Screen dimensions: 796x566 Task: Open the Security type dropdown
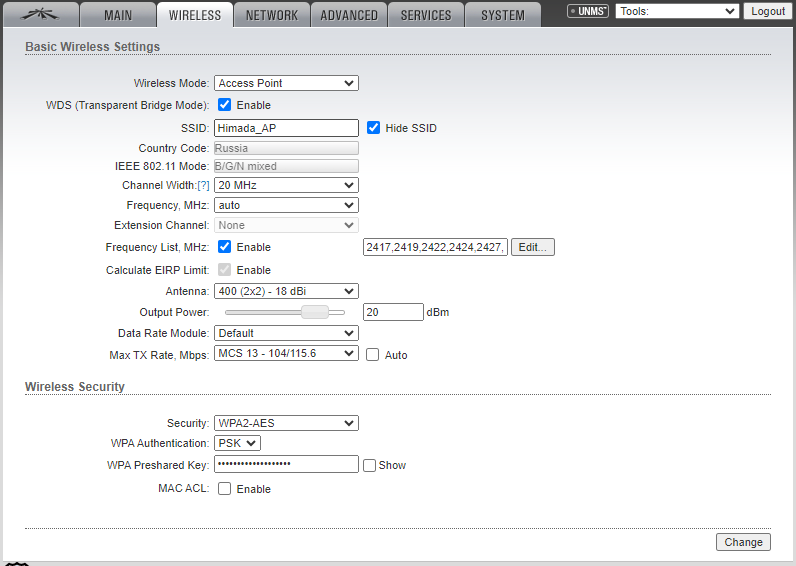[x=286, y=423]
